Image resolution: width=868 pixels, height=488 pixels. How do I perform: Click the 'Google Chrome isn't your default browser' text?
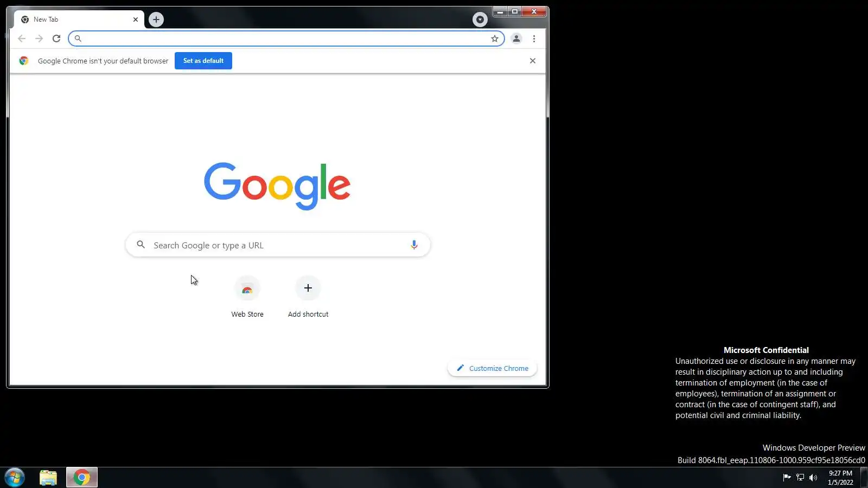click(103, 61)
